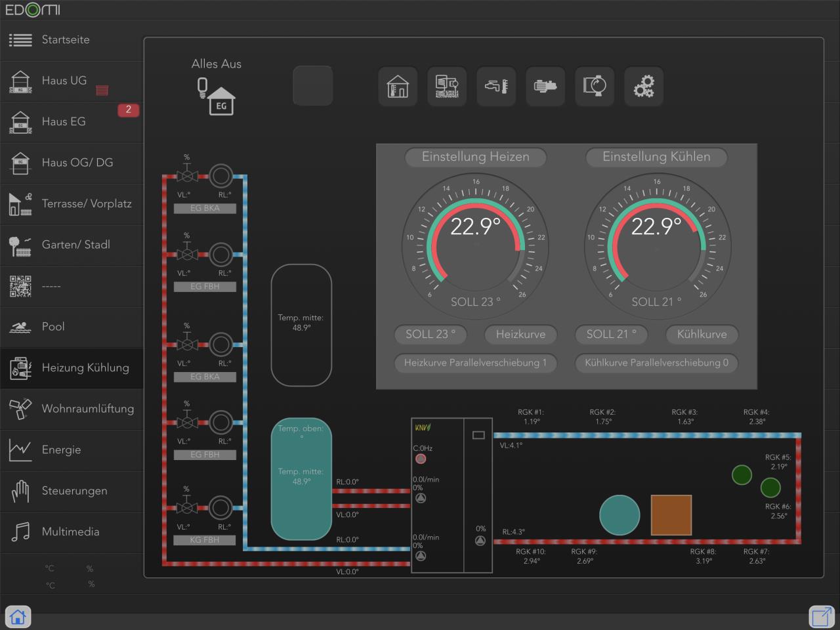The image size is (840, 630).
Task: Click the circulation pump toolbar icon
Action: point(595,86)
